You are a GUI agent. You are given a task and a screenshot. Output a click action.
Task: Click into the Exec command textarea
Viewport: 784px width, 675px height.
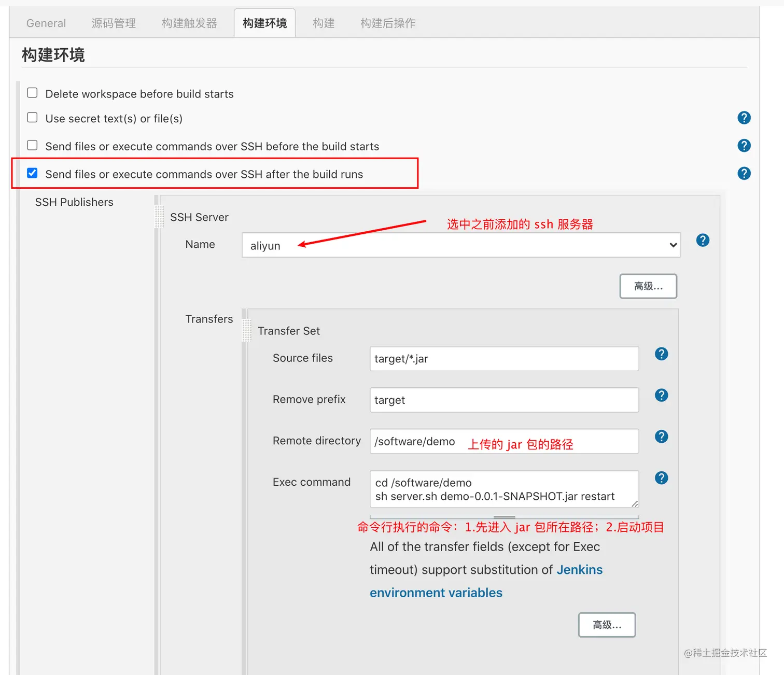pos(504,489)
